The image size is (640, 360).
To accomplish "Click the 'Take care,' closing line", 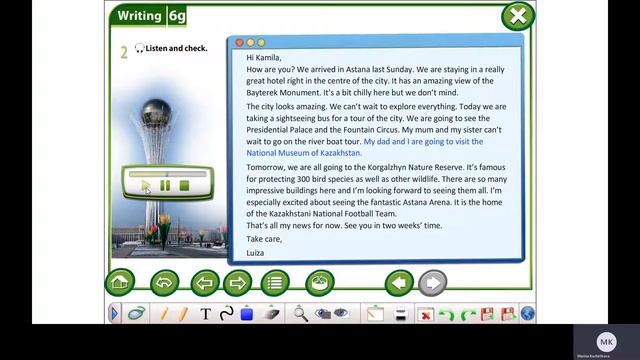I will click(x=264, y=239).
